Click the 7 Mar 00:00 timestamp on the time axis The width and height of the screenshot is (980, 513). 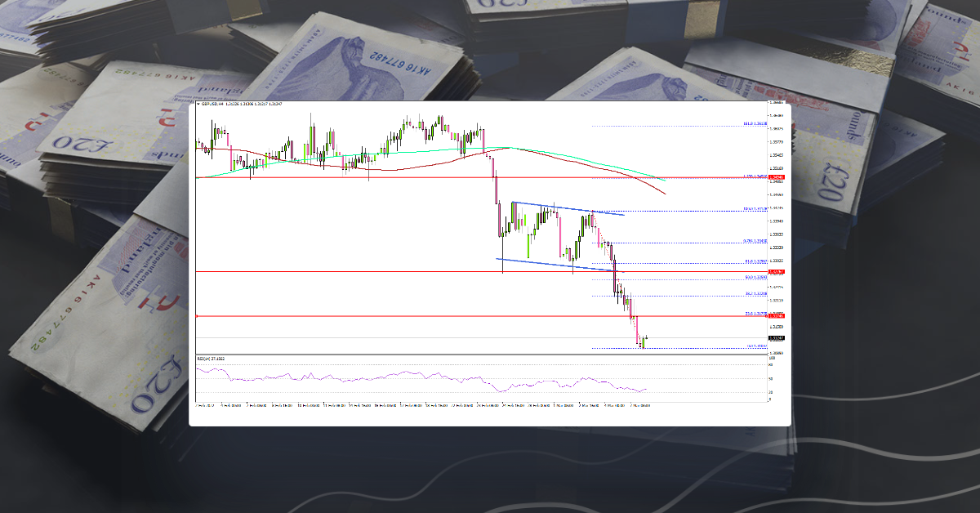[639, 405]
